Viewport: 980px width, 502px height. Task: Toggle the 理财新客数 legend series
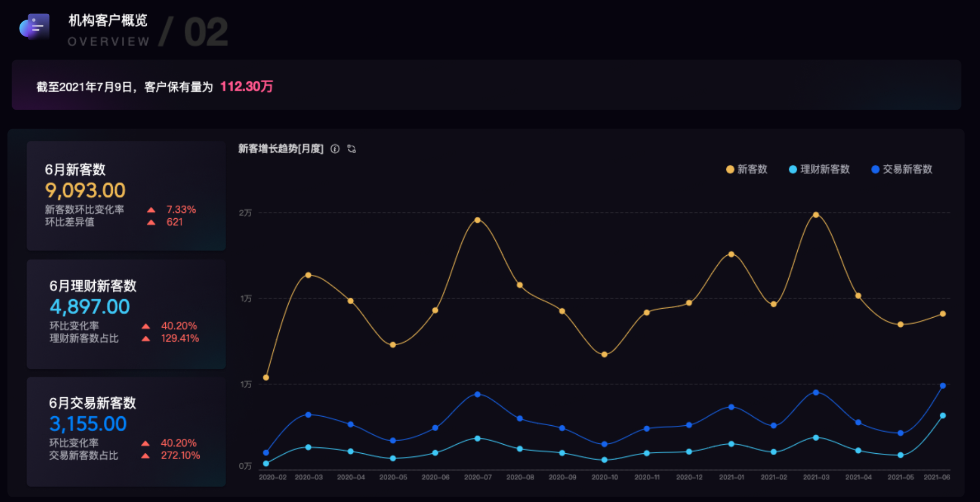(819, 169)
